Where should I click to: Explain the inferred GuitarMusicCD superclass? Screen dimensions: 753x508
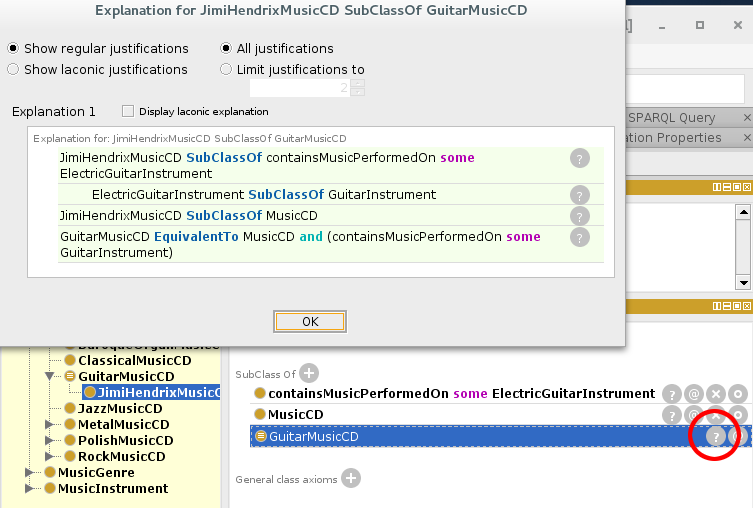(x=716, y=436)
